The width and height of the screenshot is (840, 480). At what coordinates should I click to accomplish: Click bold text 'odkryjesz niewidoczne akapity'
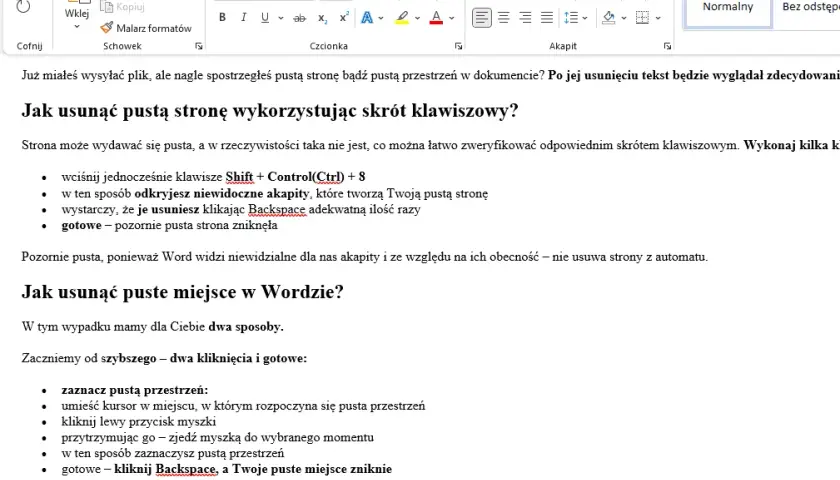[222, 193]
